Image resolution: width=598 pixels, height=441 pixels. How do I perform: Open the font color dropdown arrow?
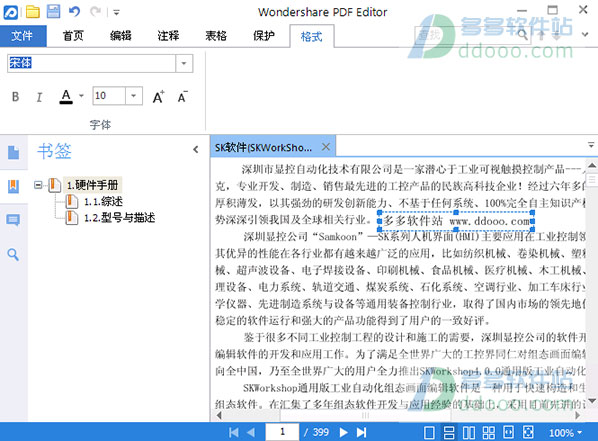[x=81, y=96]
